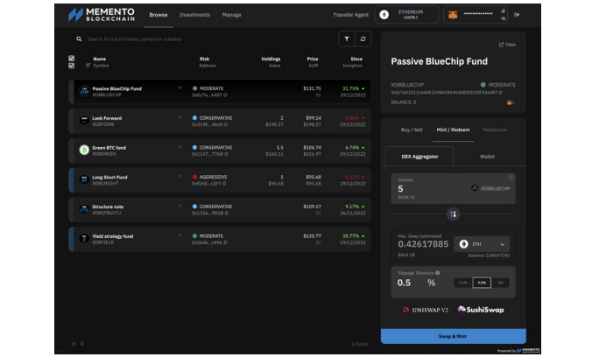
Task: Add token to MetaMask via fox icon
Action: [x=509, y=102]
